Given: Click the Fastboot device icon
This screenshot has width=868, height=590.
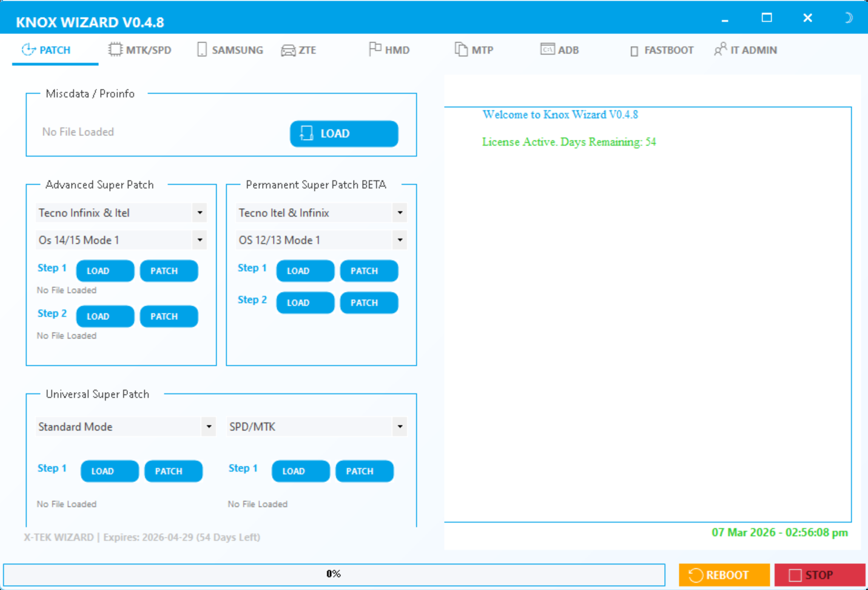Looking at the screenshot, I should point(634,51).
